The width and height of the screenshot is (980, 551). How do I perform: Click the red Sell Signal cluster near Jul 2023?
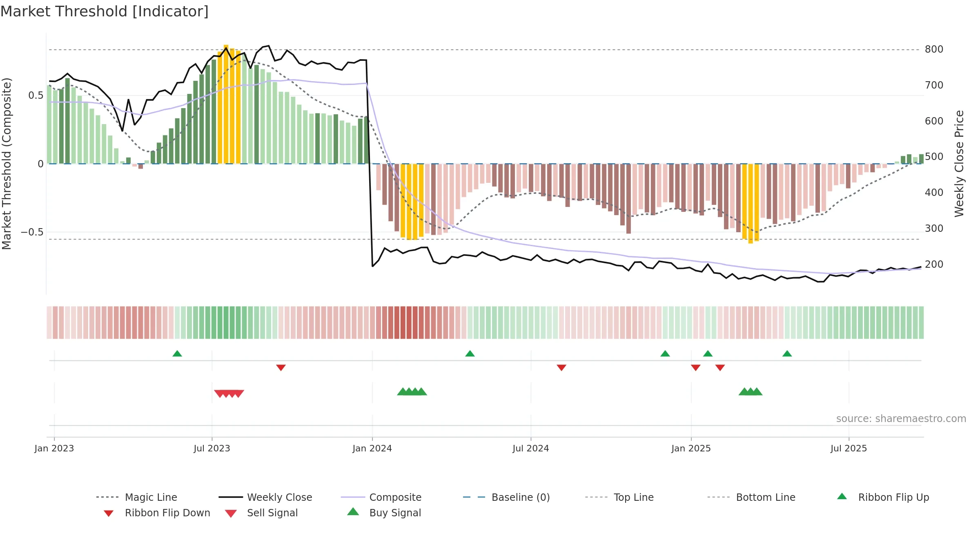click(229, 394)
